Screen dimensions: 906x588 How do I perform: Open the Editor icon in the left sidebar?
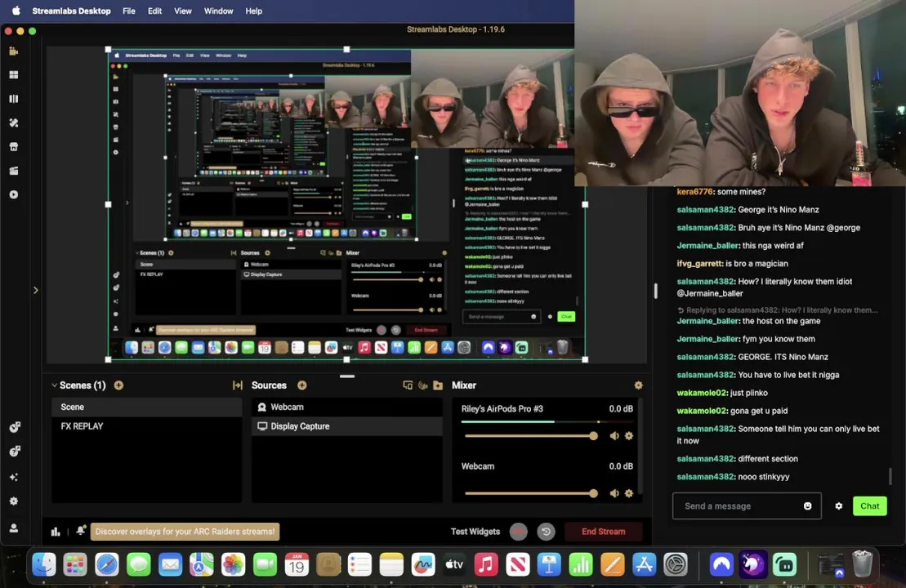(x=13, y=51)
